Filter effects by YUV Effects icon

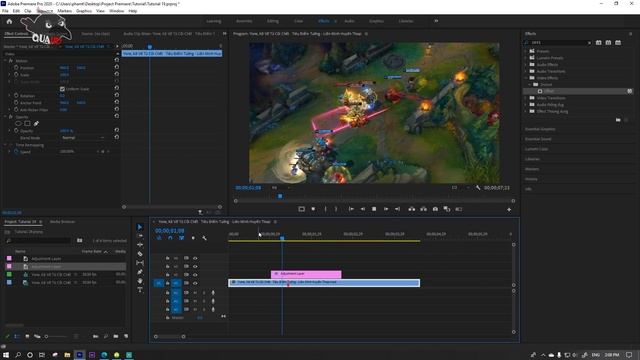coord(618,42)
